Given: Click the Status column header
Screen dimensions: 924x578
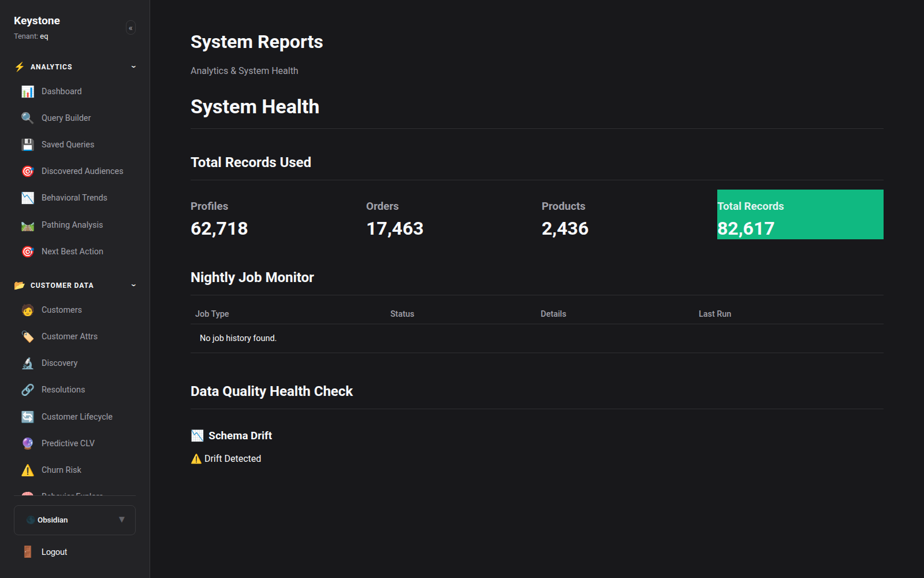Looking at the screenshot, I should point(402,314).
